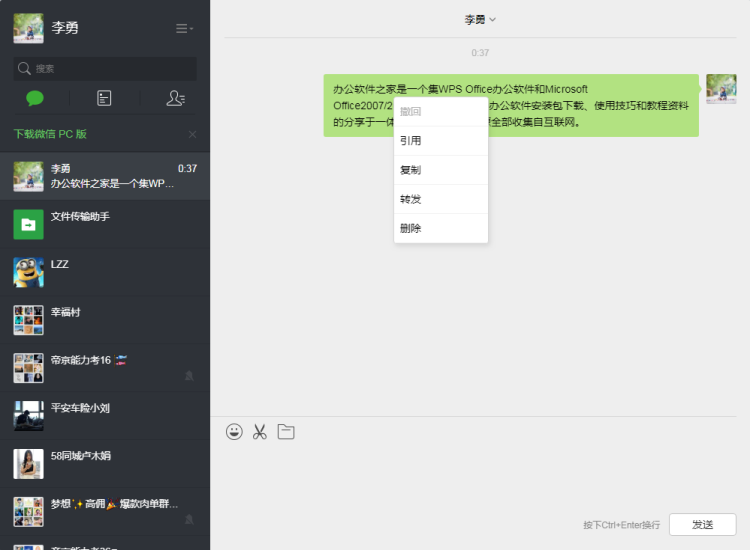The image size is (750, 550).
Task: Select 复制 in context menu
Action: coord(441,170)
